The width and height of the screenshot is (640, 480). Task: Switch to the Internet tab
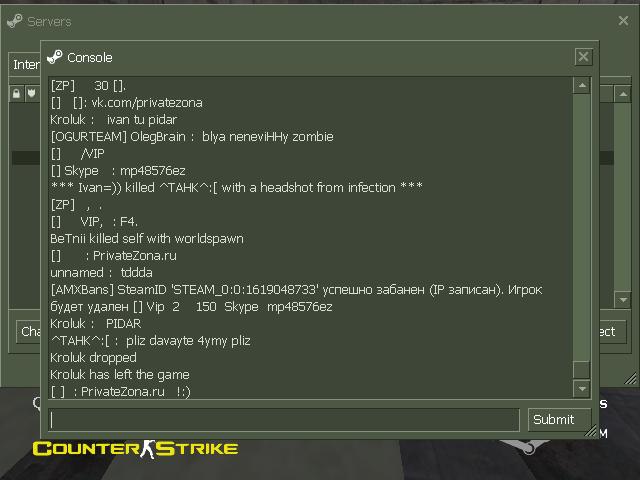pos(25,64)
